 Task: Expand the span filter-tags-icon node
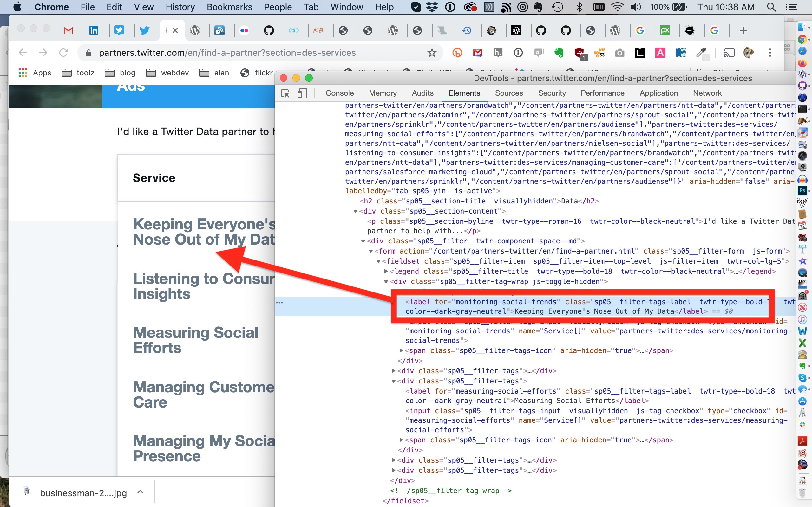coord(401,350)
